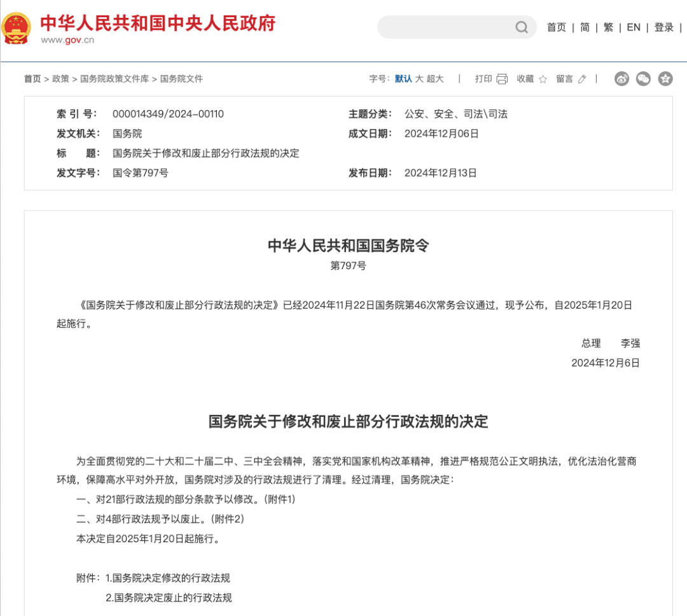
Task: Click the printer icon to print
Action: pos(502,79)
